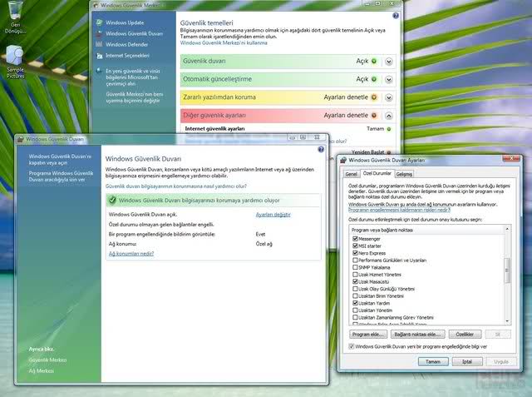This screenshot has height=397, width=532.
Task: Open the Sample Pictures desktop icon
Action: [15, 55]
